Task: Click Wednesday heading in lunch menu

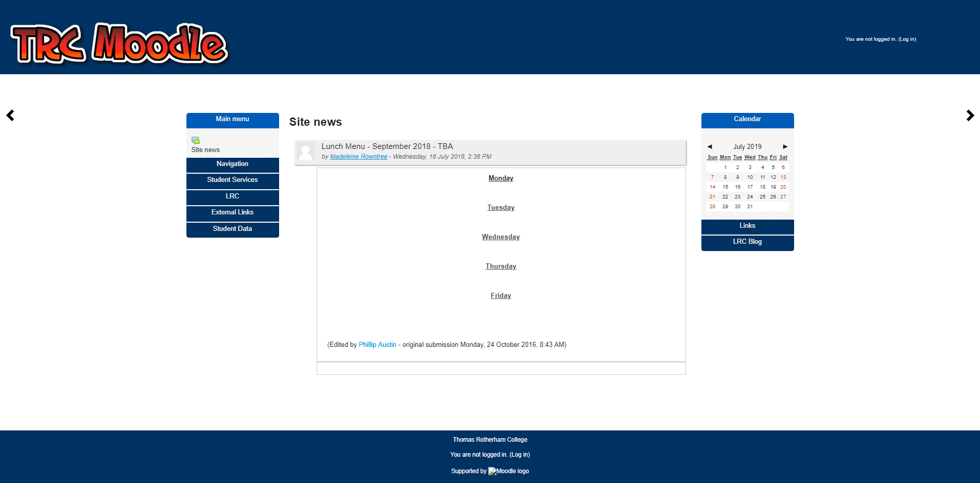Action: tap(501, 237)
